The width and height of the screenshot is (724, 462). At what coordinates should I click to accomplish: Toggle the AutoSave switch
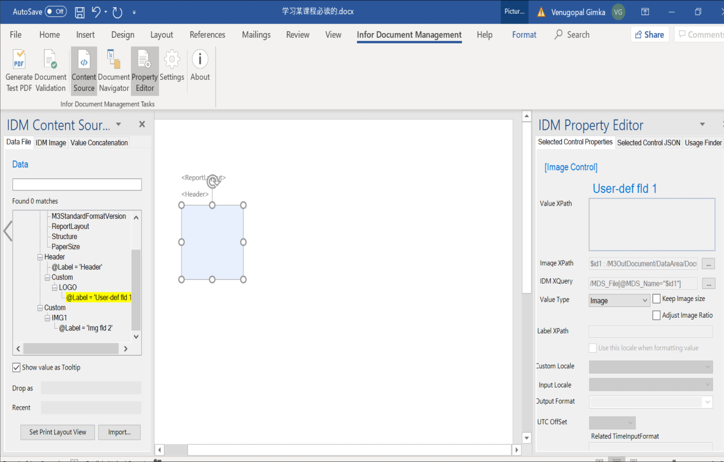[55, 12]
